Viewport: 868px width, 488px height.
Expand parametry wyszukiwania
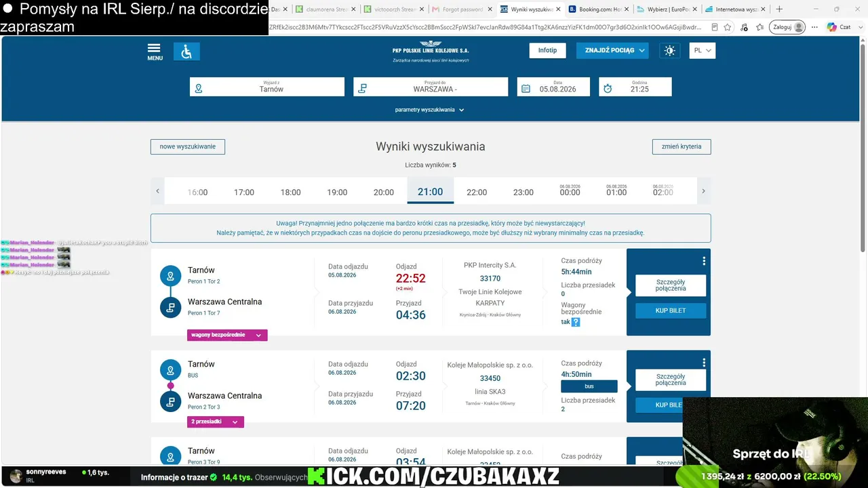pyautogui.click(x=430, y=110)
